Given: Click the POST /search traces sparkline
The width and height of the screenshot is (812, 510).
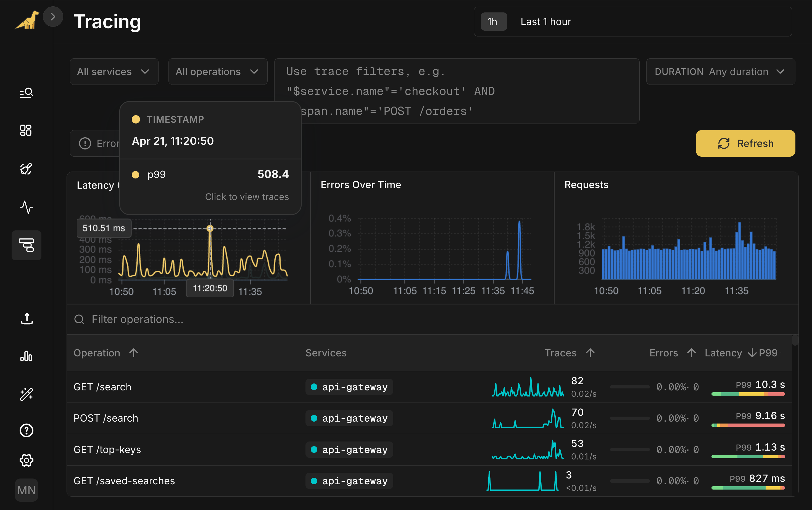Looking at the screenshot, I should [x=528, y=418].
